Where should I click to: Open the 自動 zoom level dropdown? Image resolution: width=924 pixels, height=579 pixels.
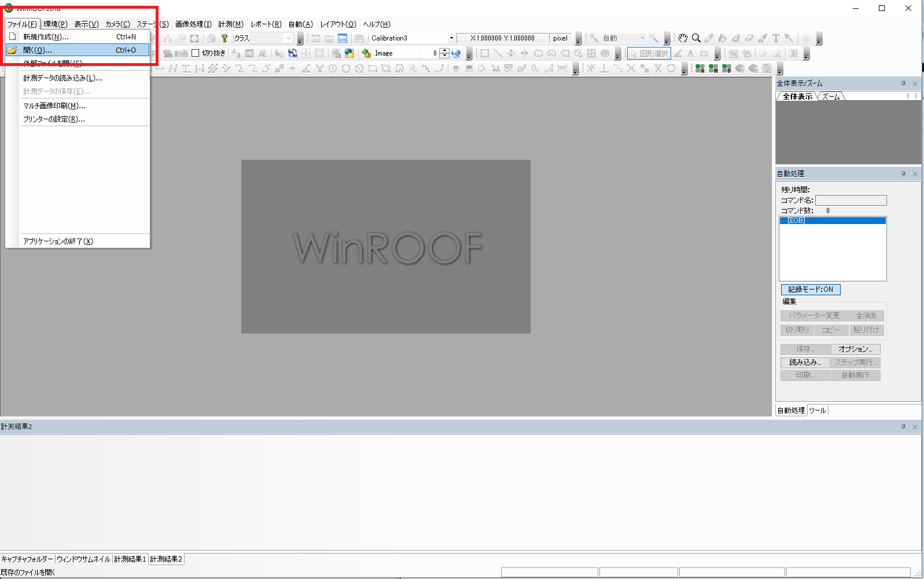(642, 38)
